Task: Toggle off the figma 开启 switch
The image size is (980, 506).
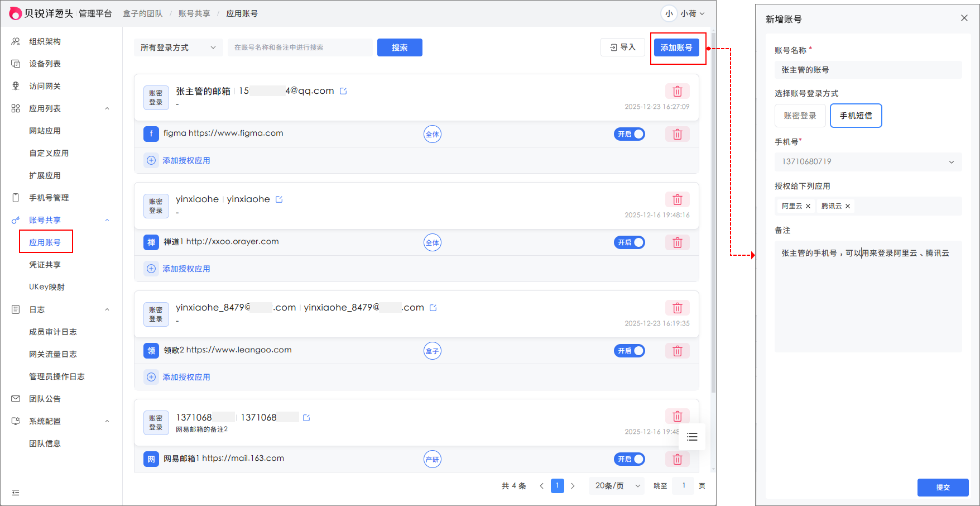Action: 629,134
